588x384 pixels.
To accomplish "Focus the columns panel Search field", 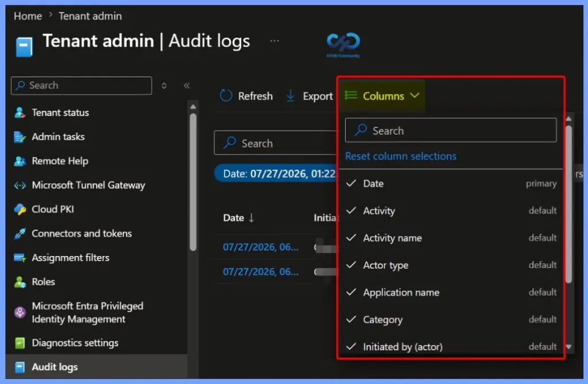I will [x=451, y=130].
